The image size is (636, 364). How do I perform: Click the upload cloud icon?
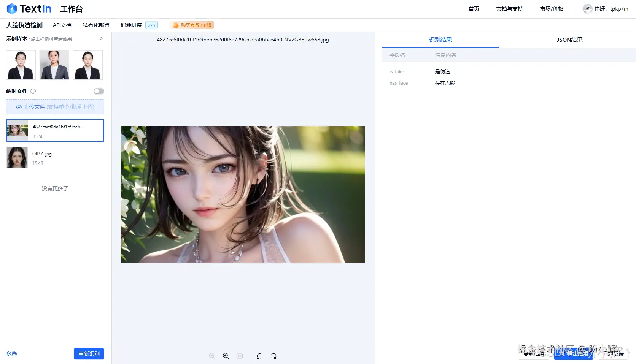tap(19, 107)
